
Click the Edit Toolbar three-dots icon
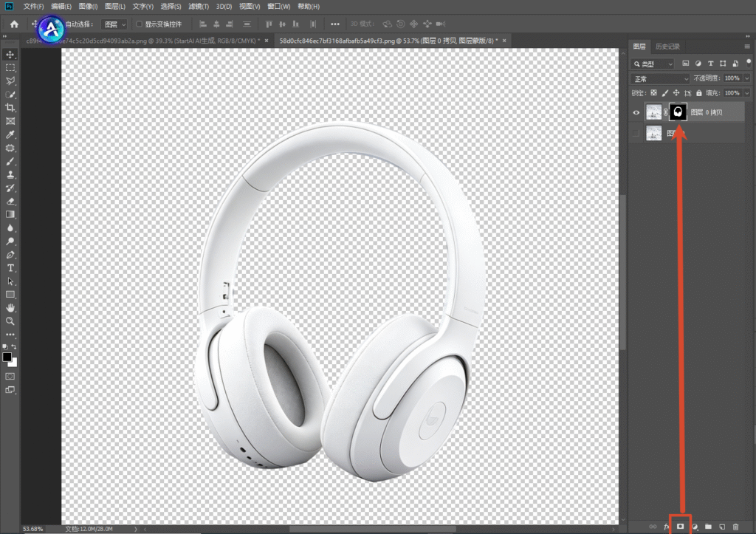point(10,335)
